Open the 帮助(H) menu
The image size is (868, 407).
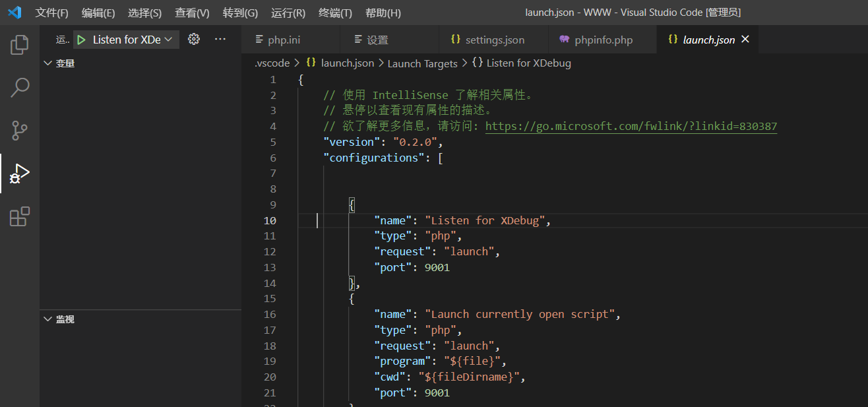tap(383, 13)
